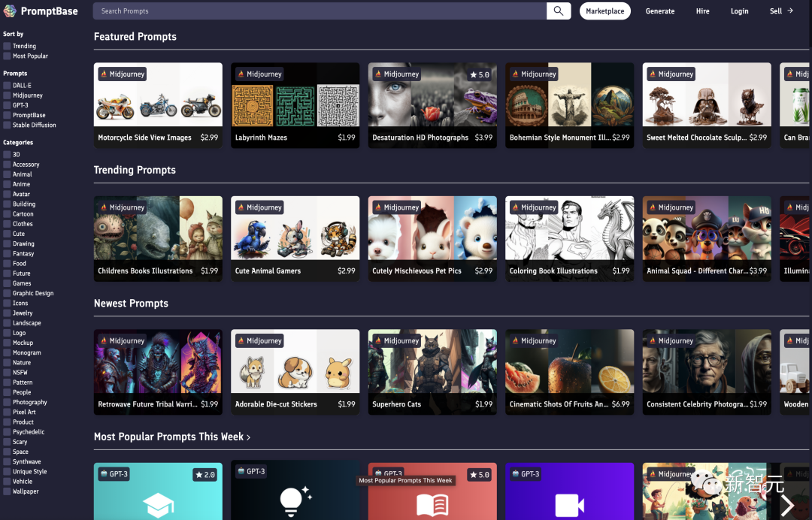Click the light bulb icon on the dark card
The image size is (812, 520).
pos(295,501)
